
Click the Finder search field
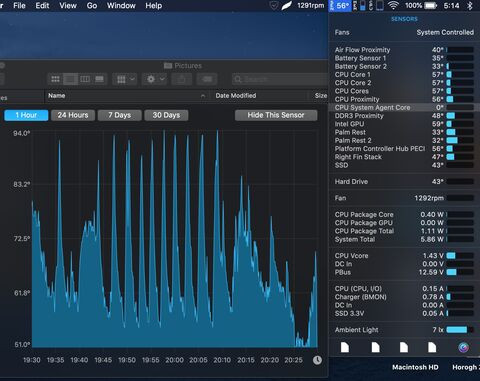[280, 79]
